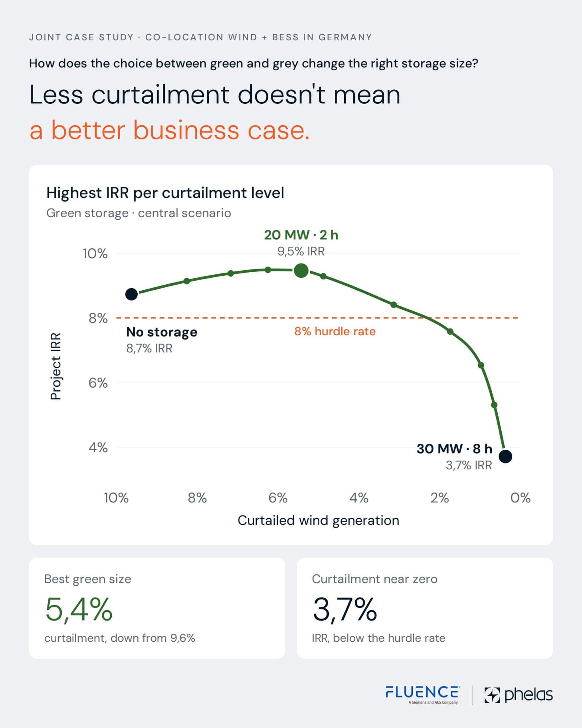Select the 30 MW 8 h black data point
The width and height of the screenshot is (582, 728).
coord(505,456)
